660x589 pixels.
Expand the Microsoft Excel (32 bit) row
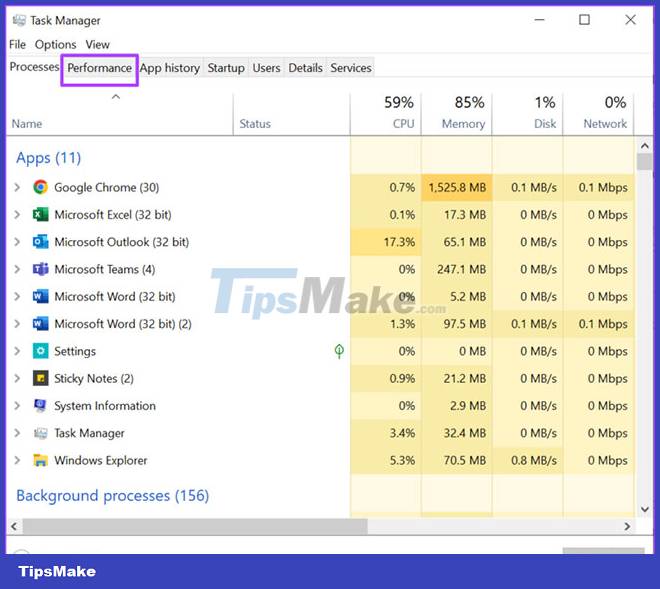pyautogui.click(x=17, y=214)
